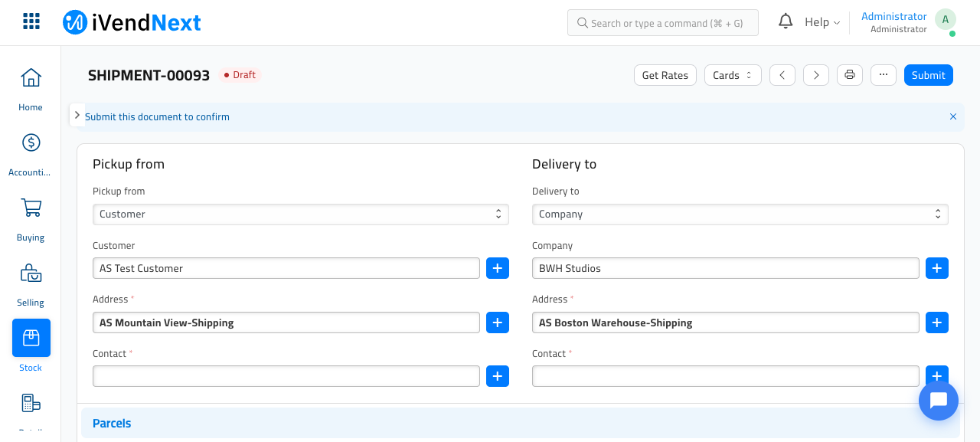The height and width of the screenshot is (442, 980).
Task: Go to previous shipment document
Action: [782, 75]
